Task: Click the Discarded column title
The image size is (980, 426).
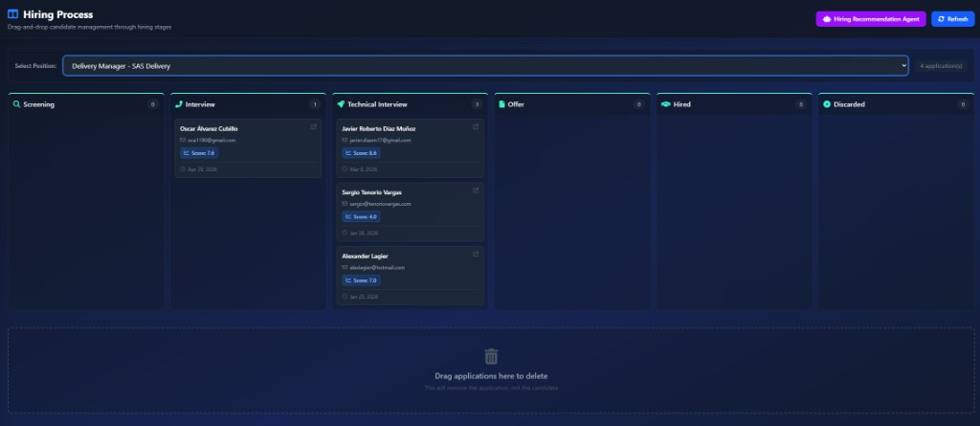Action: click(850, 104)
